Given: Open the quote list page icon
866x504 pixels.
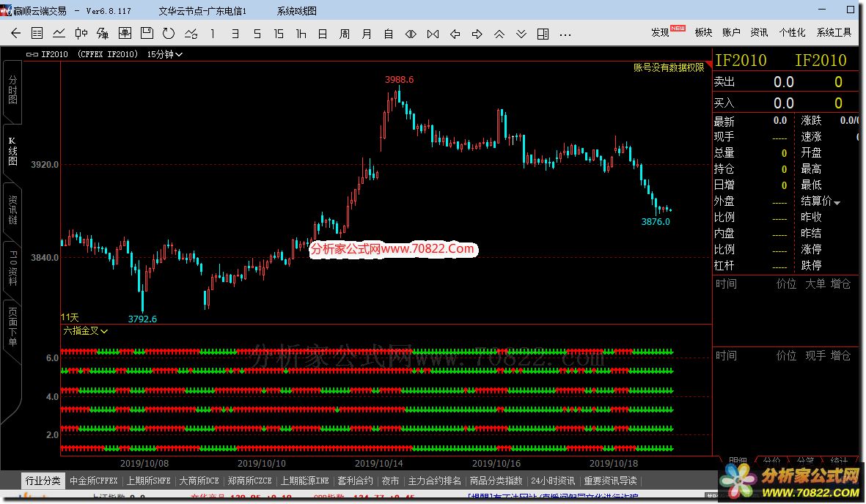Looking at the screenshot, I should (37, 34).
